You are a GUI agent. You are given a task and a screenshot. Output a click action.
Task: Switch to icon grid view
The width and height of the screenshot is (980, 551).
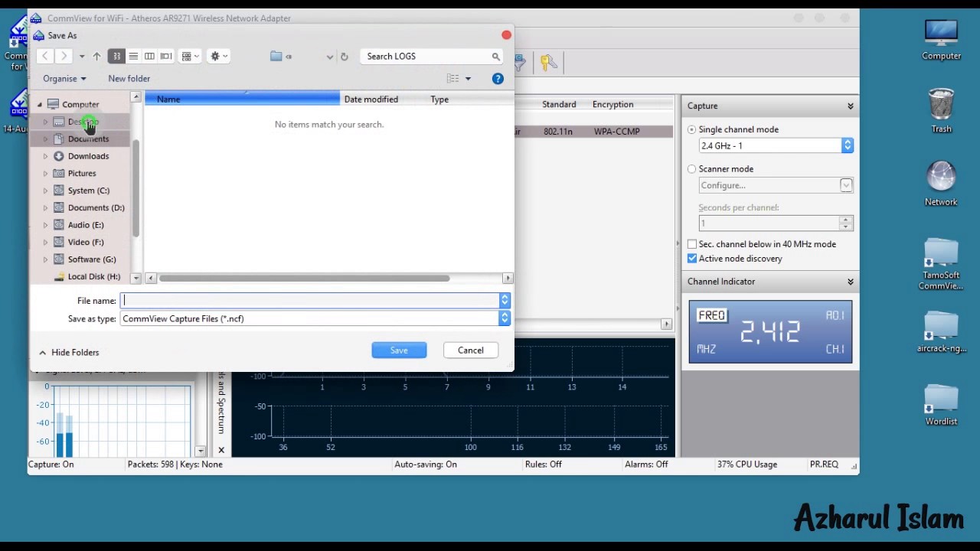[x=116, y=56]
